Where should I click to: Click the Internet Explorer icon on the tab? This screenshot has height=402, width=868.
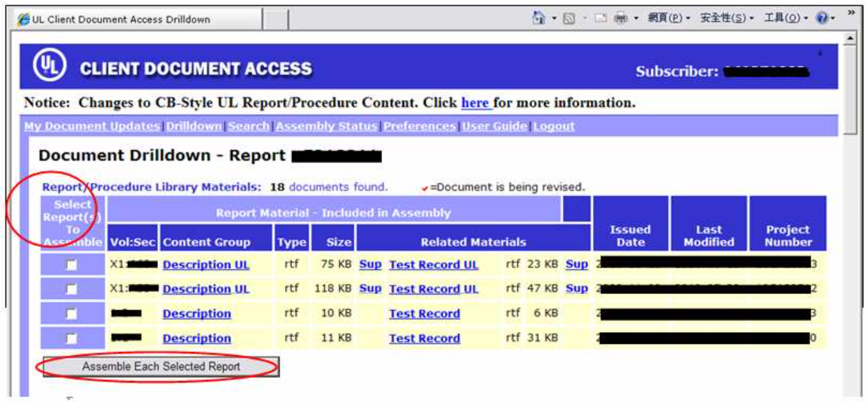[x=23, y=20]
